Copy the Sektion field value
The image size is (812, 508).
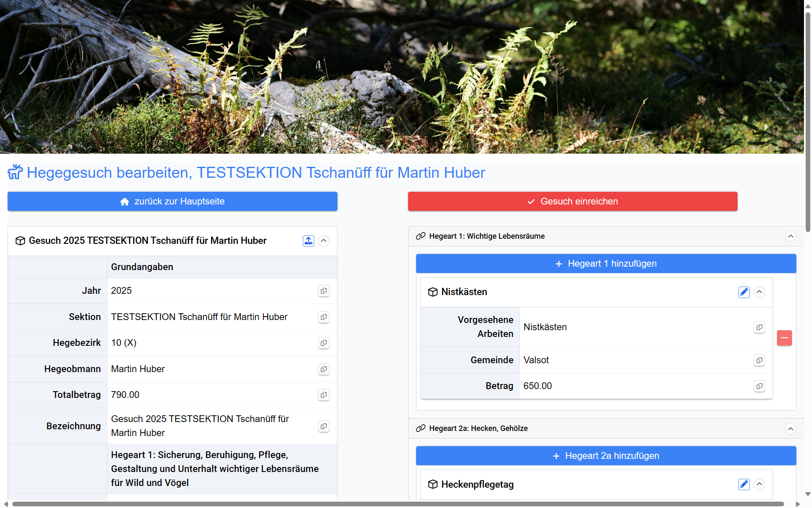tap(324, 317)
